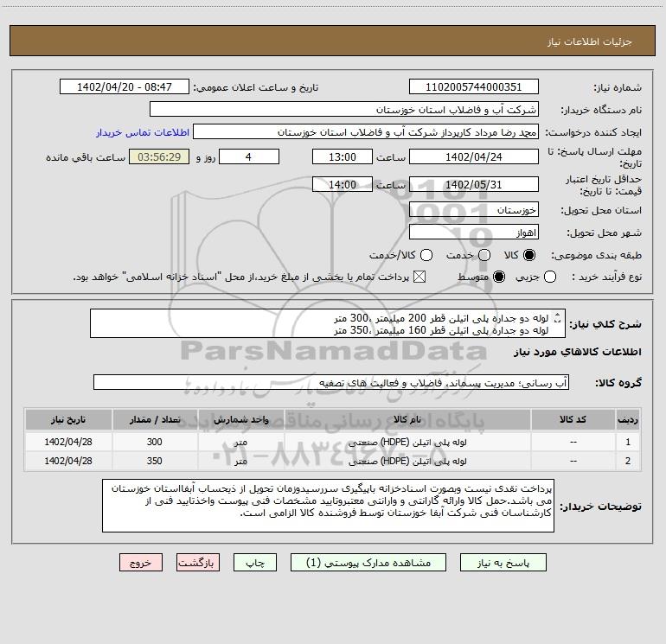The image size is (666, 644).
Task: Select the کالا radio button
Action: coord(529,255)
